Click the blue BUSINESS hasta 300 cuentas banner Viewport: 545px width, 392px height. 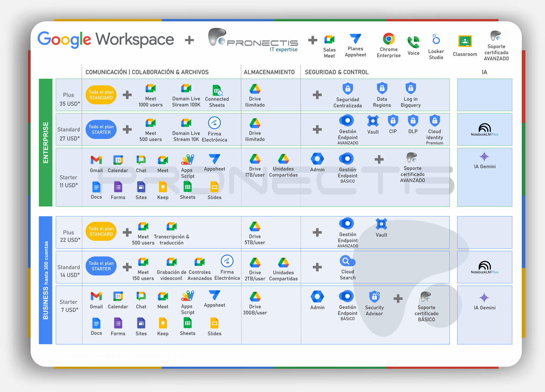coord(45,280)
